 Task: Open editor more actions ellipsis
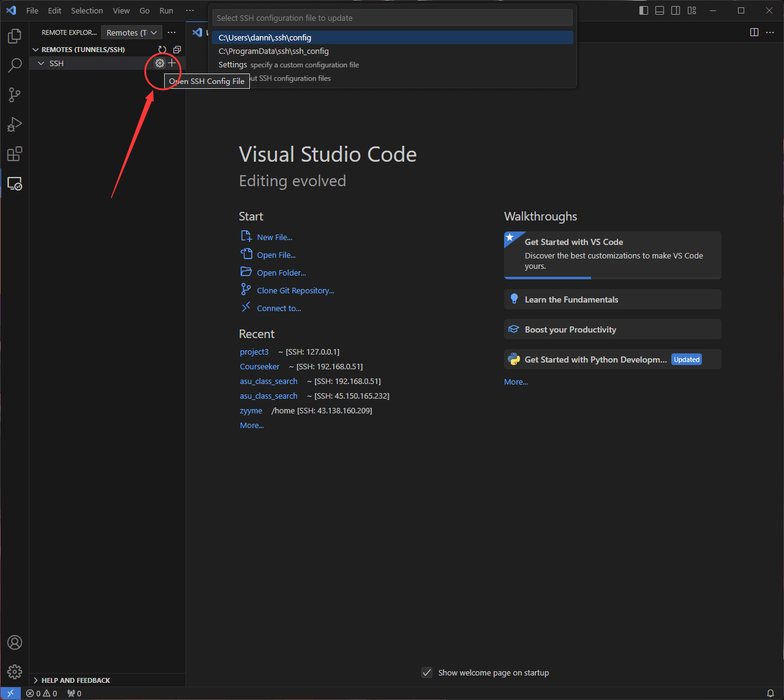[x=771, y=32]
